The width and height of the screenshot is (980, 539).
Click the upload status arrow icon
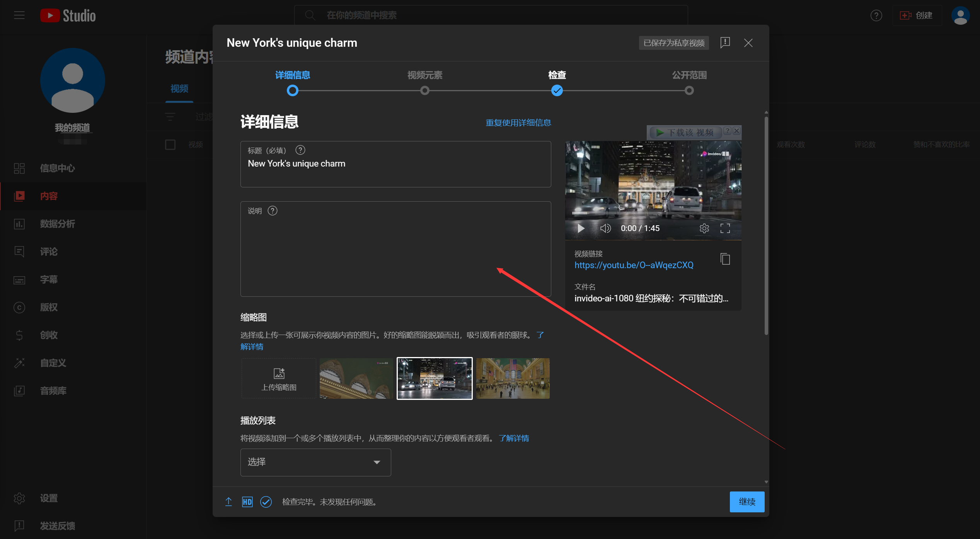[228, 502]
